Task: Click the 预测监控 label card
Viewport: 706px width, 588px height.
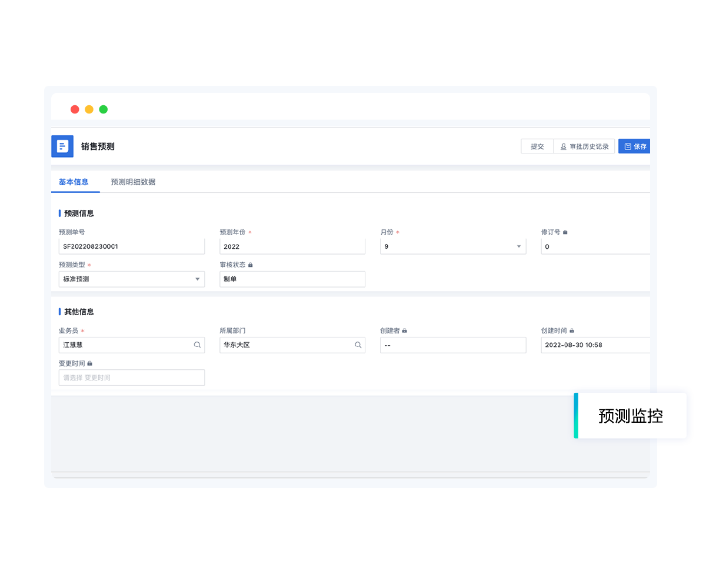Action: (630, 416)
